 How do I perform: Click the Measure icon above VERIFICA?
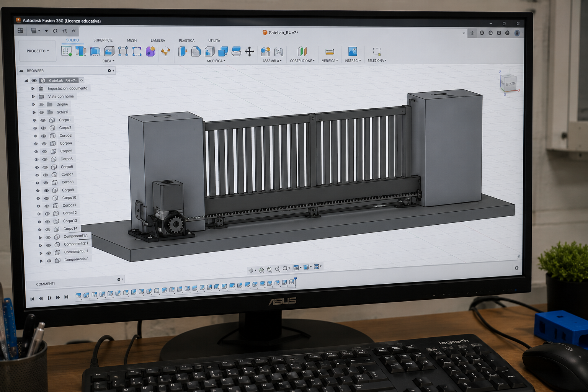tap(330, 52)
